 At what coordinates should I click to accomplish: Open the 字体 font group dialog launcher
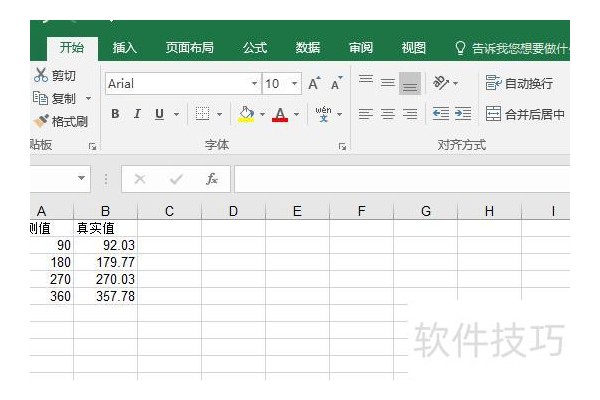(342, 146)
